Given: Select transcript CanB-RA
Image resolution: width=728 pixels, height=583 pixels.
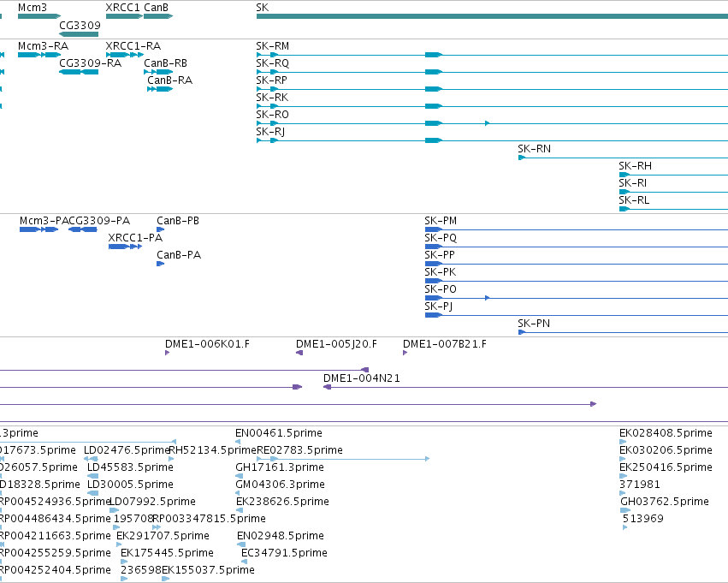Looking at the screenshot, I should [x=160, y=89].
